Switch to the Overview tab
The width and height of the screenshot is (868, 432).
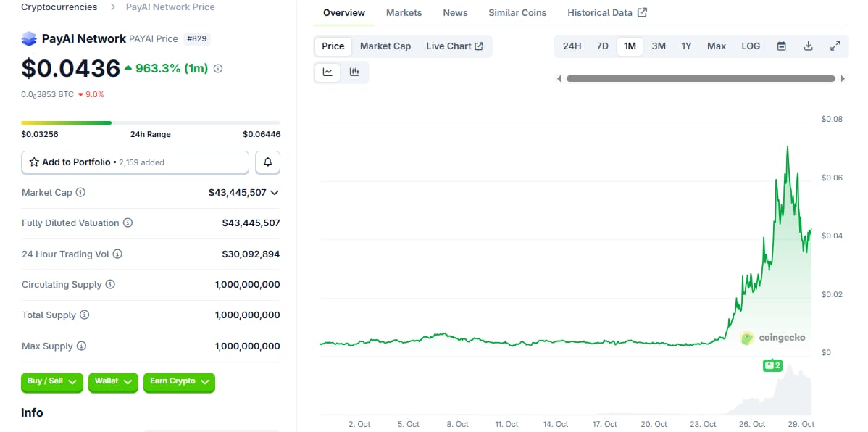point(344,13)
